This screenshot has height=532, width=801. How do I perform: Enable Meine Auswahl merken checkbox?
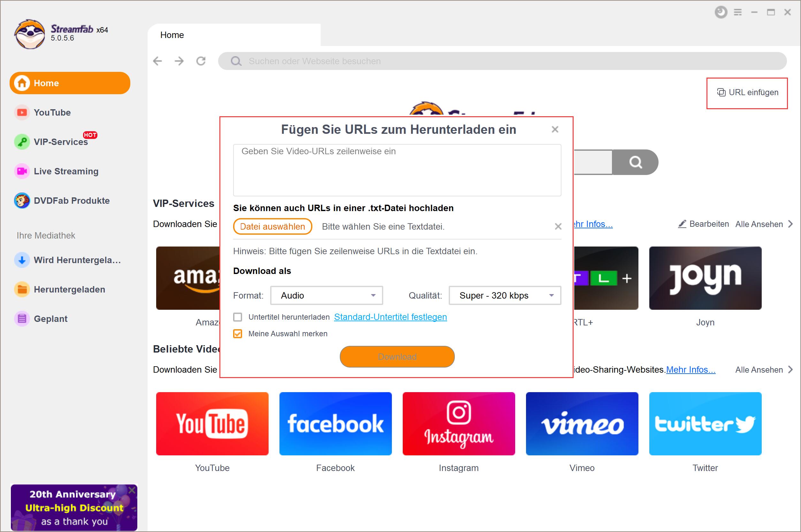(238, 333)
